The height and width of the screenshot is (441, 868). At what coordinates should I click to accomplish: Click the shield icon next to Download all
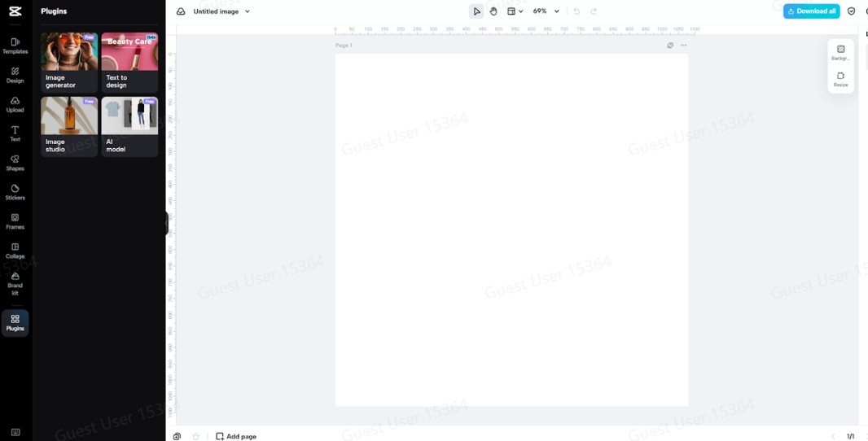coord(852,11)
